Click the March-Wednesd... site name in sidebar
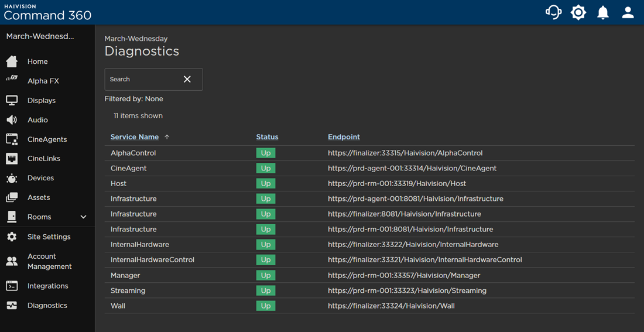The width and height of the screenshot is (644, 332). (40, 36)
